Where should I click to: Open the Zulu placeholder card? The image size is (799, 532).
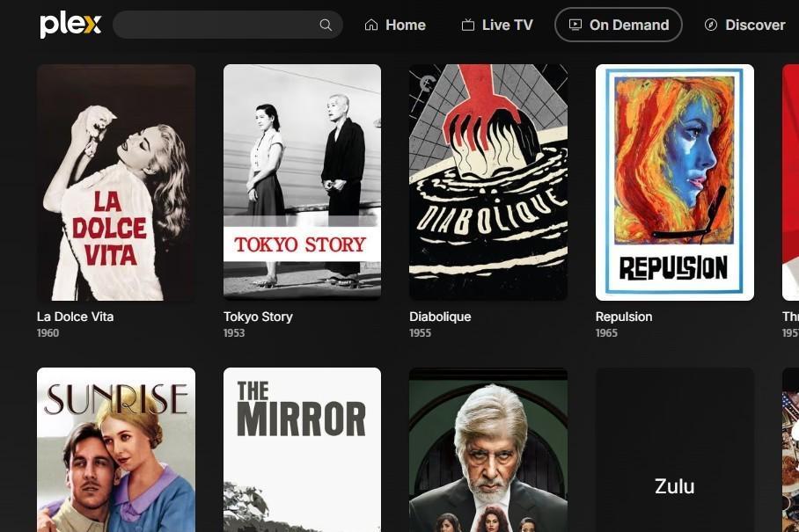(x=675, y=450)
